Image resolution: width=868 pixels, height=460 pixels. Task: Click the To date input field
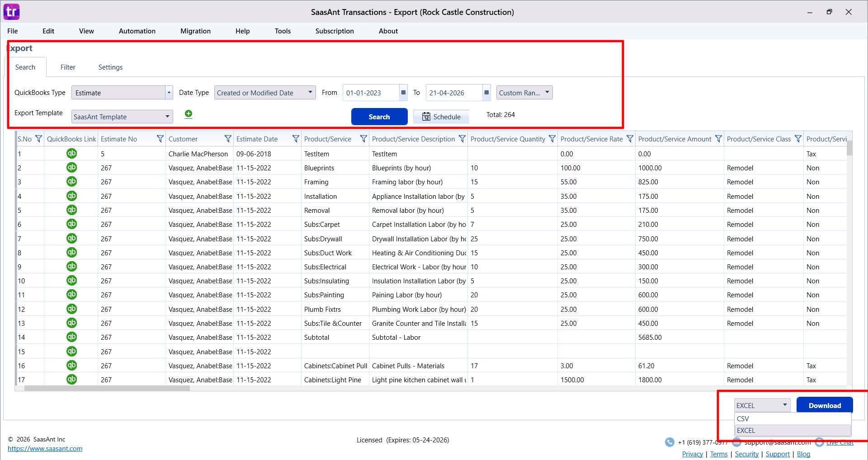(x=454, y=93)
